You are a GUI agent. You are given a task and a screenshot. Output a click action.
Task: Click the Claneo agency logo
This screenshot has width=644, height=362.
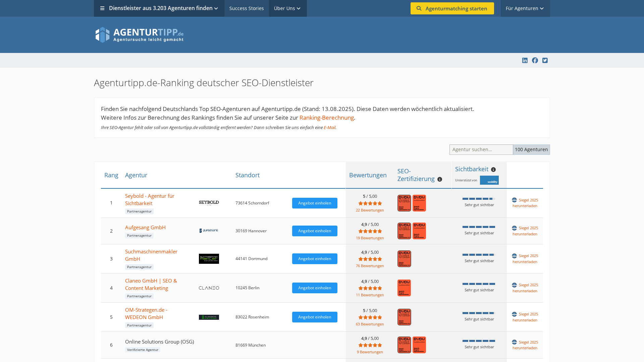click(x=209, y=288)
